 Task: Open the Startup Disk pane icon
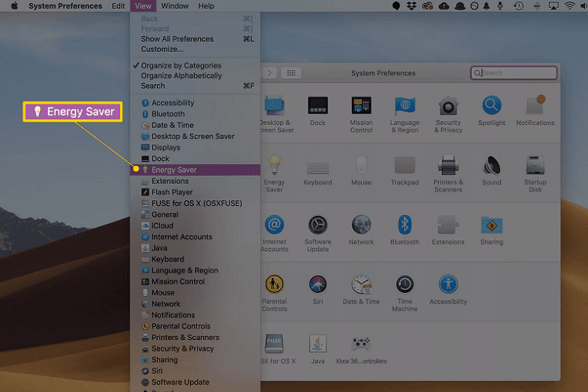click(535, 165)
